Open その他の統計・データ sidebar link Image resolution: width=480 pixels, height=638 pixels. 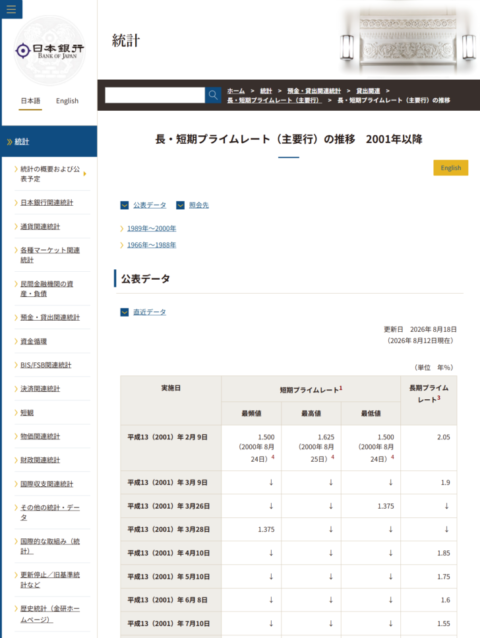tap(50, 512)
